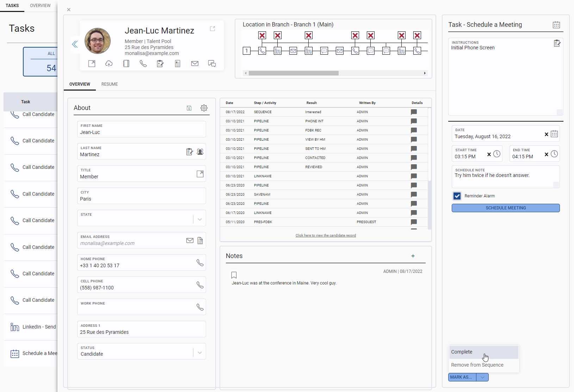Uncheck the Reminder Alarm checkbox

[457, 196]
